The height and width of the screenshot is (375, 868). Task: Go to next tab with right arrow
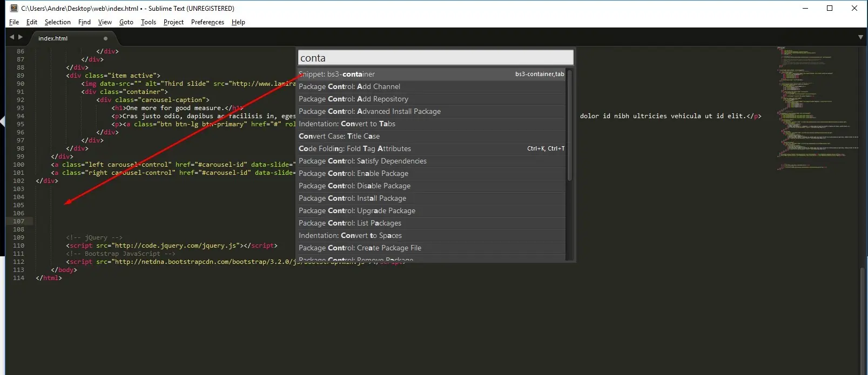[21, 37]
